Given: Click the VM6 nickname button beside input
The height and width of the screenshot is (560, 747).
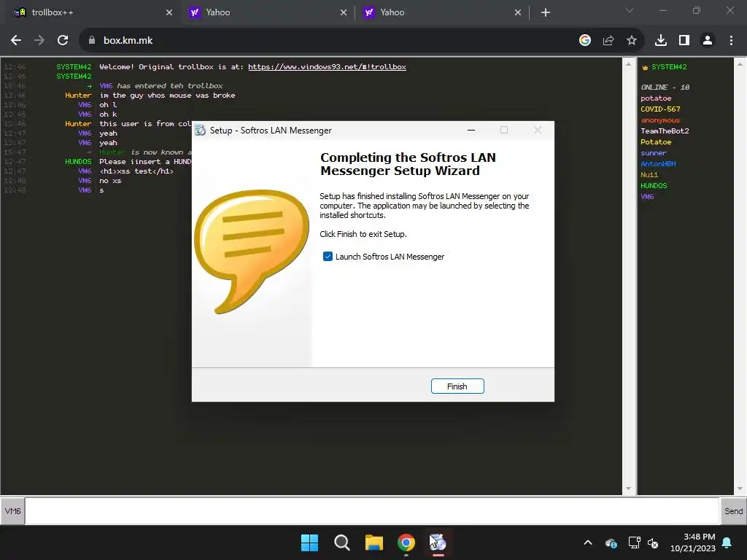Looking at the screenshot, I should 12,511.
